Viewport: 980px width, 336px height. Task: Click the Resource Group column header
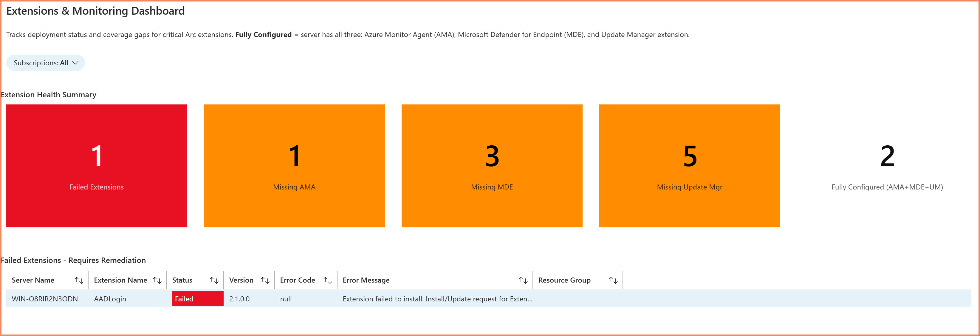tap(565, 280)
